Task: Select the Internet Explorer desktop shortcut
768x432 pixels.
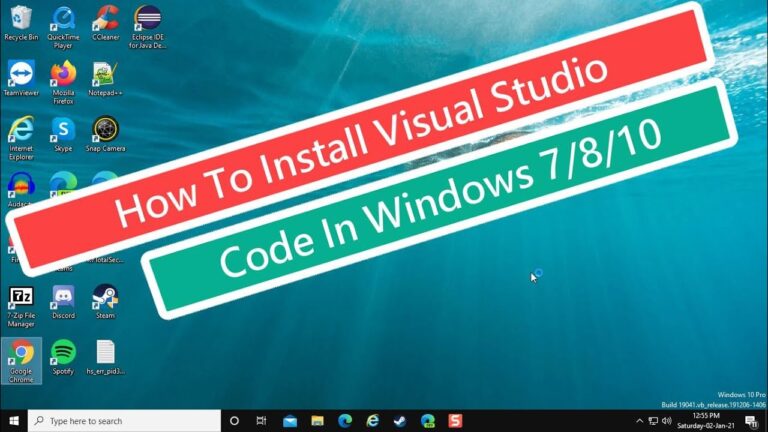Action: [x=21, y=138]
